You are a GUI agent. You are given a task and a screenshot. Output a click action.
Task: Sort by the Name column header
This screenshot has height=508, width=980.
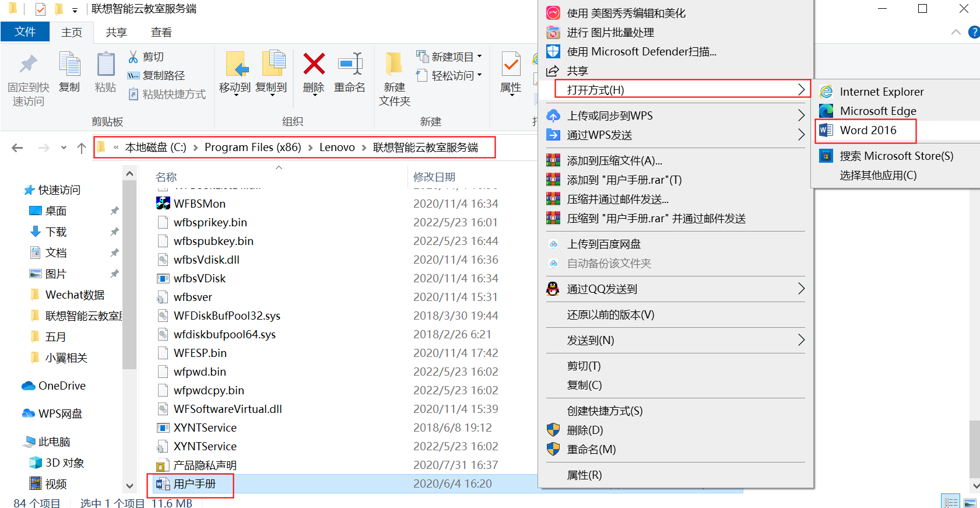click(x=166, y=177)
